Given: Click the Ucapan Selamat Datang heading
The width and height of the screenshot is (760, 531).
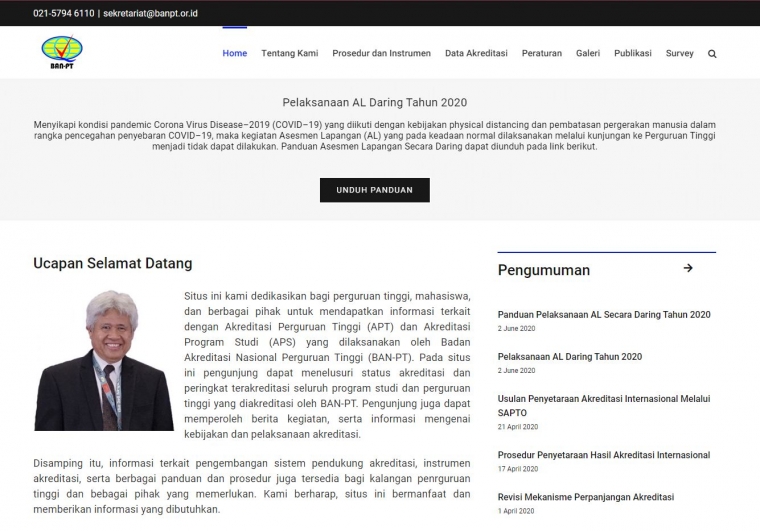Looking at the screenshot, I should click(112, 263).
